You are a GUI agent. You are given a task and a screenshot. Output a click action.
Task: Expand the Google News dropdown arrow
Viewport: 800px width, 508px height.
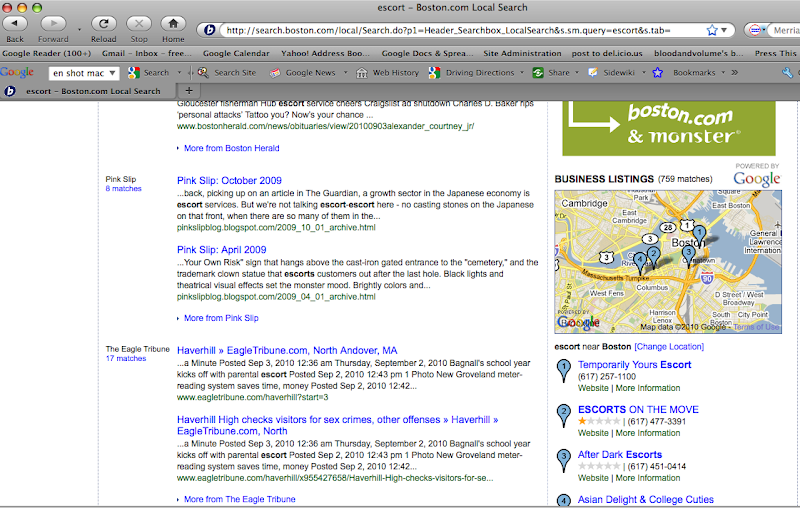click(345, 73)
